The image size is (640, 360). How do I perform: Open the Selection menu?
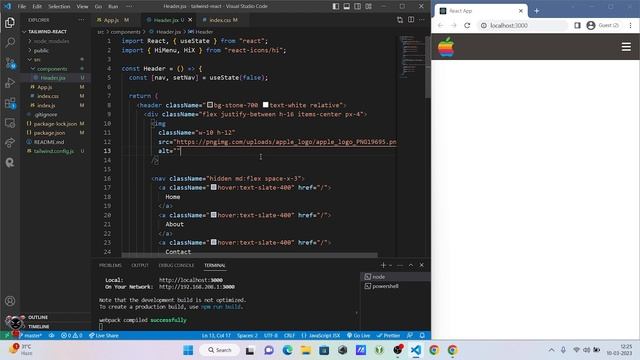click(59, 7)
